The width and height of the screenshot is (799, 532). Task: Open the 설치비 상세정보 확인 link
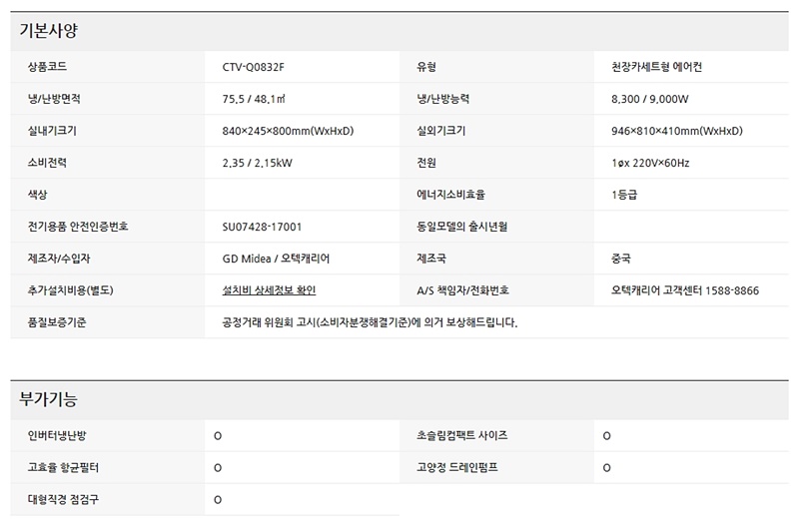click(269, 290)
